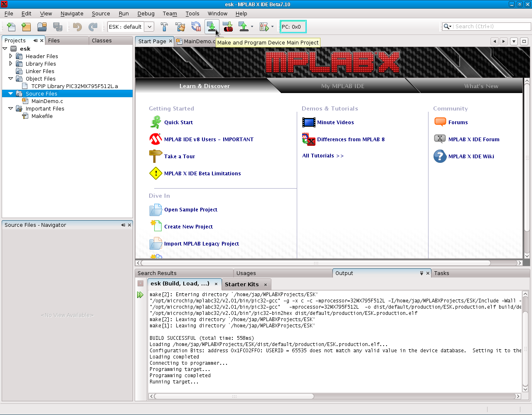Image resolution: width=532 pixels, height=415 pixels.
Task: Switch to My MPLAB IDE start page tab
Action: 342,86
